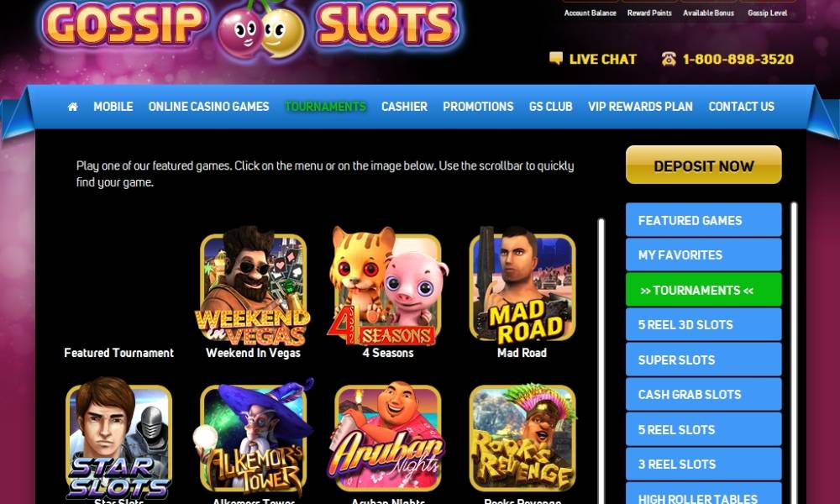This screenshot has width=840, height=504.
Task: Open the Weekend In Vegas game icon
Action: click(x=253, y=286)
